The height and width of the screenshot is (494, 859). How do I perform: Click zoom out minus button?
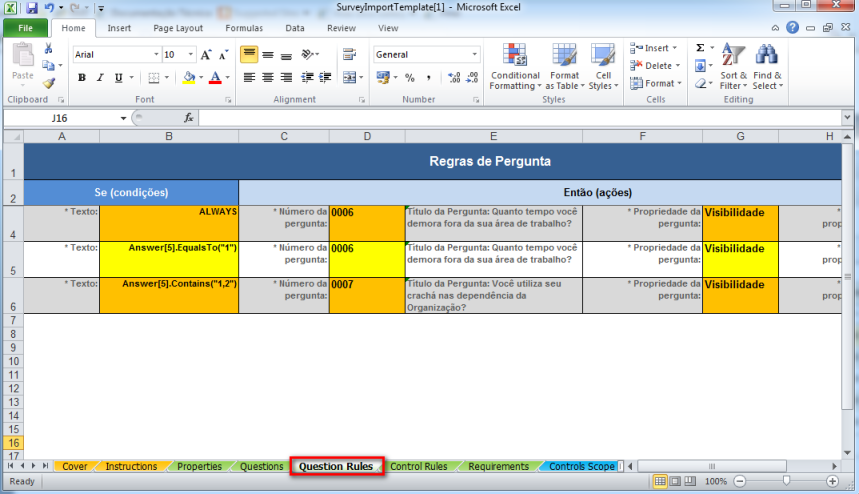pos(740,481)
